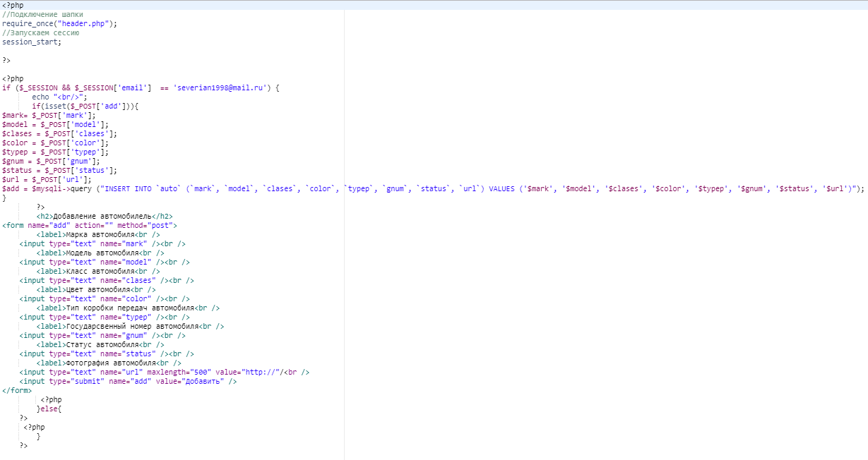Click the $mark variable assignment line

pos(48,115)
